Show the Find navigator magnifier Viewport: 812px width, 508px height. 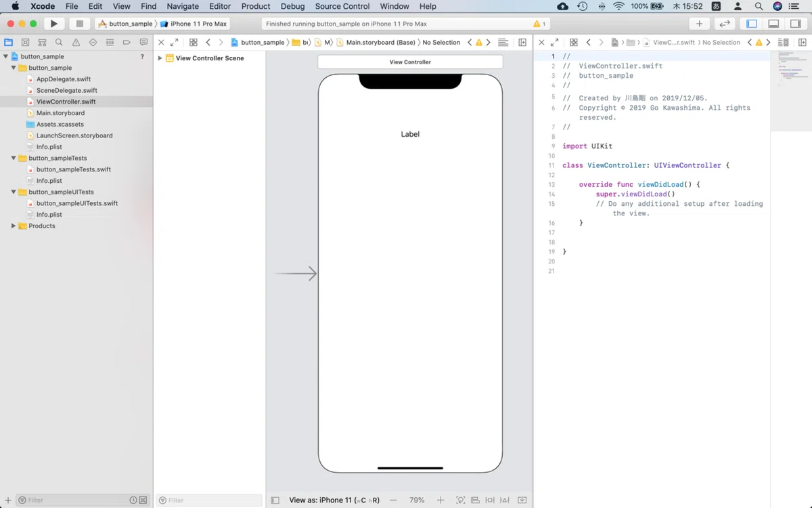tap(59, 42)
